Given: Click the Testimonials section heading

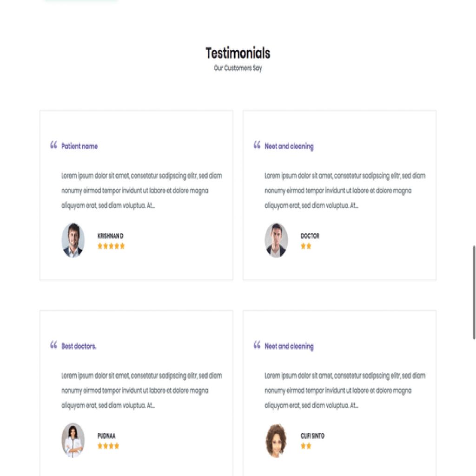Looking at the screenshot, I should coord(238,53).
